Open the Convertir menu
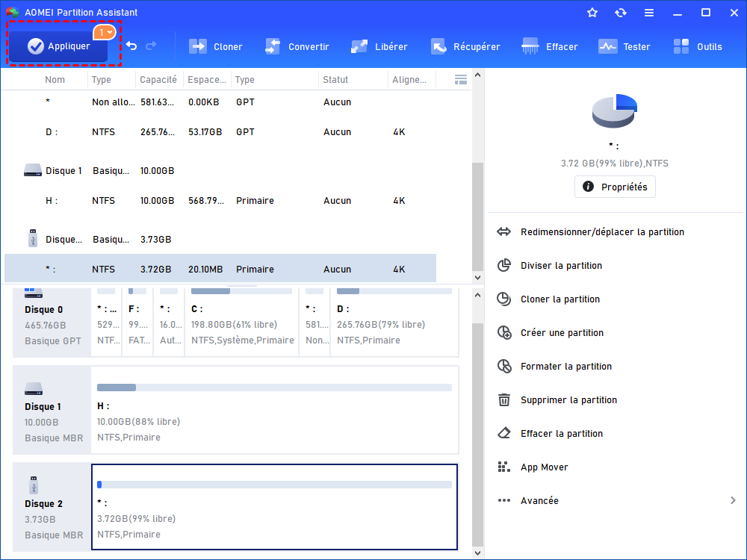 click(x=297, y=46)
